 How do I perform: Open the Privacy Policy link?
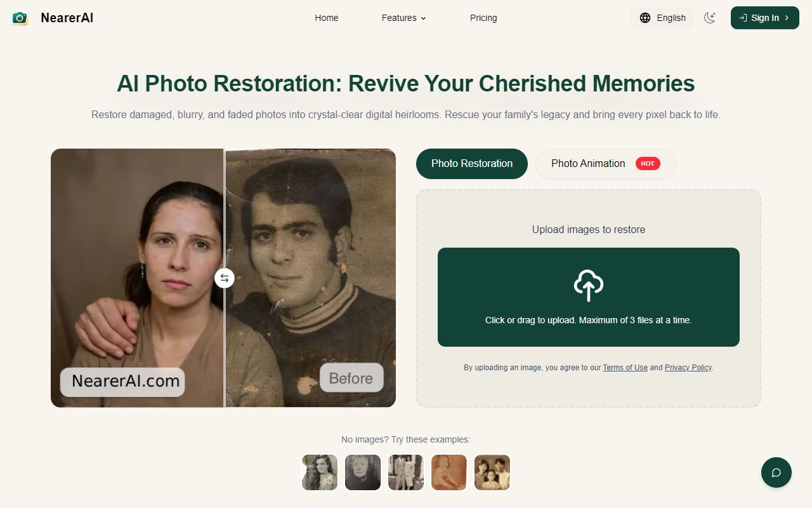point(688,368)
